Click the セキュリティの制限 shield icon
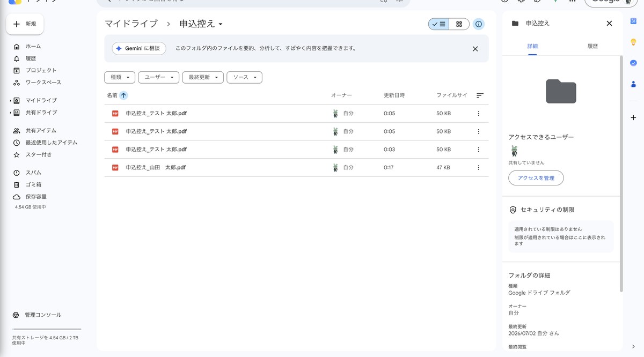 click(513, 210)
